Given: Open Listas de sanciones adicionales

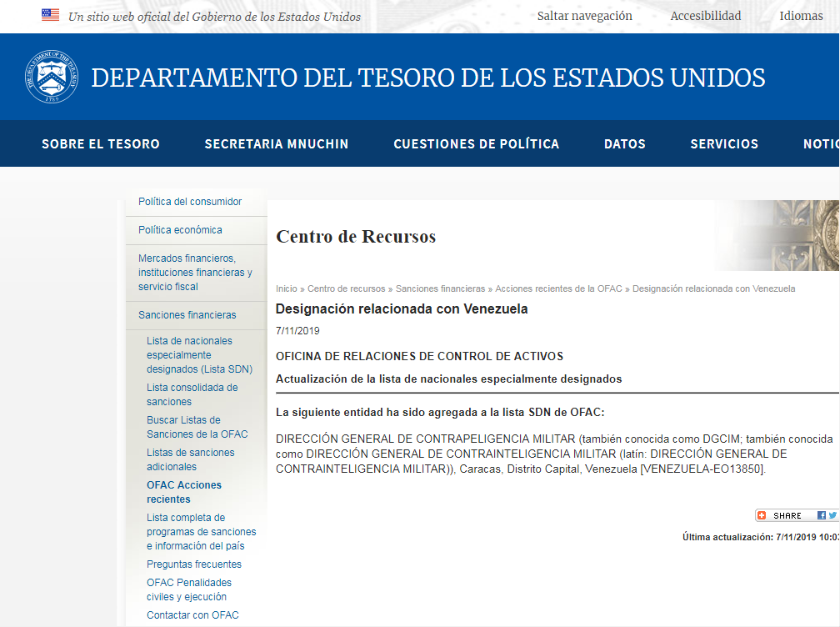Looking at the screenshot, I should (x=190, y=459).
